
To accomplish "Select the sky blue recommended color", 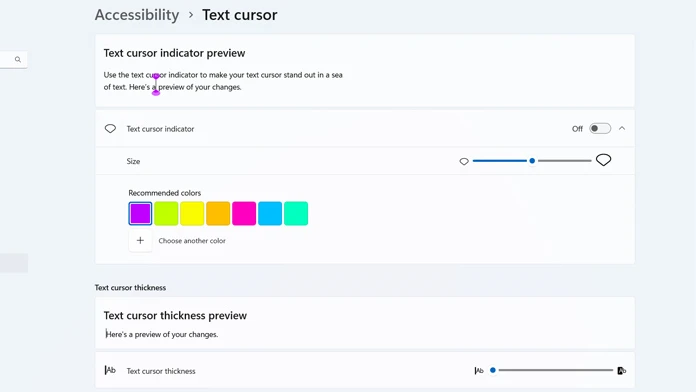I will click(x=270, y=214).
